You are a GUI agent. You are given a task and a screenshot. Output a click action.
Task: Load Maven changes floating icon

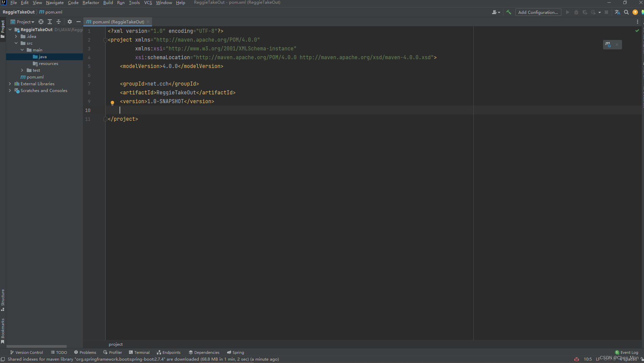608,45
